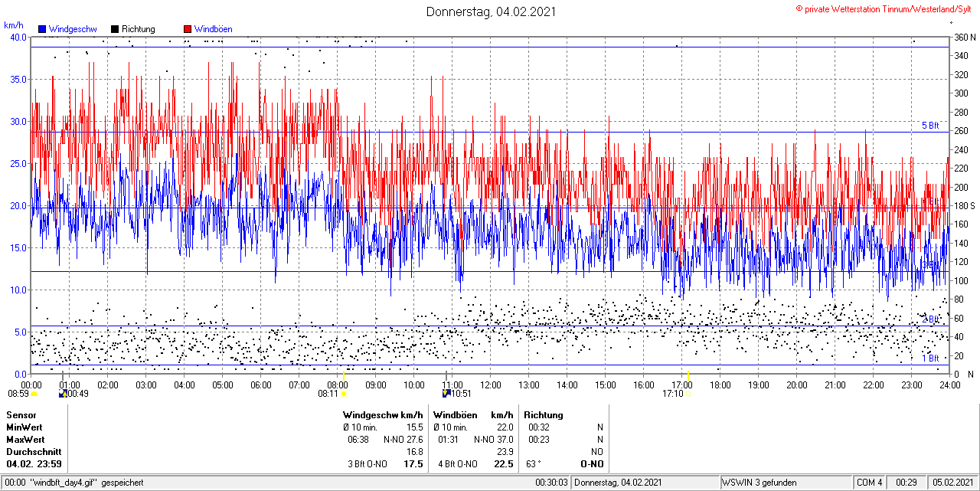This screenshot has height=491, width=980.
Task: Click the 40.0 value on the speed axis
Action: (x=18, y=38)
